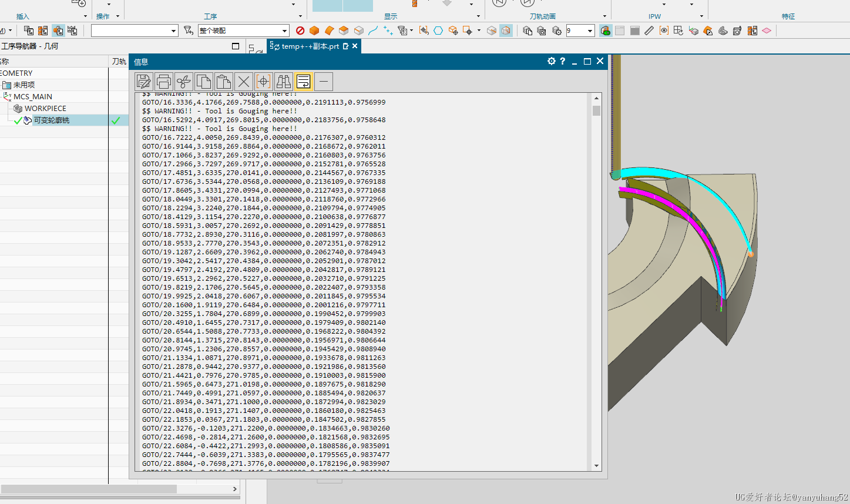Image resolution: width=850 pixels, height=504 pixels.
Task: Click the ruler measure icon
Action: 649,31
